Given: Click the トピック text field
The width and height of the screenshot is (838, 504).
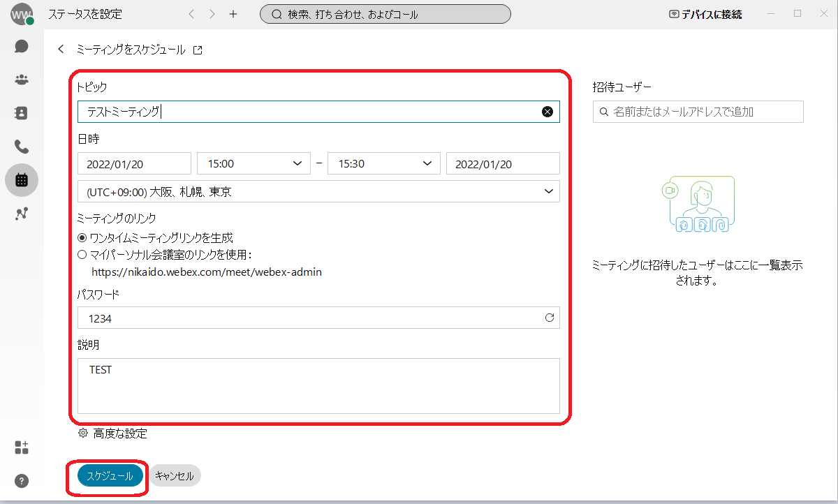Looking at the screenshot, I should pyautogui.click(x=318, y=112).
